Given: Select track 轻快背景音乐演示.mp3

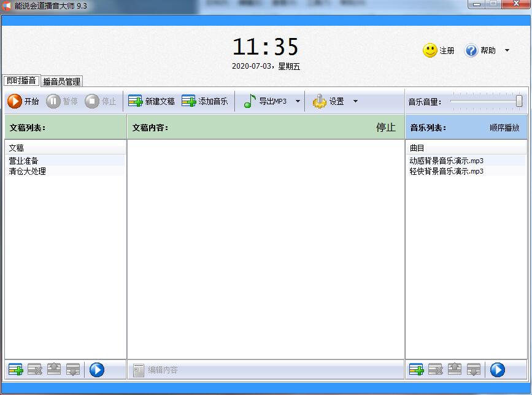Looking at the screenshot, I should point(466,171).
